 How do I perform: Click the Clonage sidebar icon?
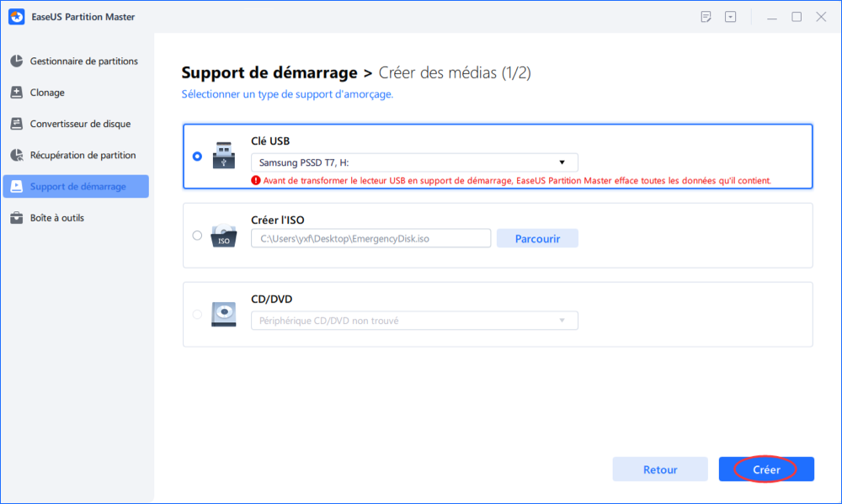click(17, 93)
